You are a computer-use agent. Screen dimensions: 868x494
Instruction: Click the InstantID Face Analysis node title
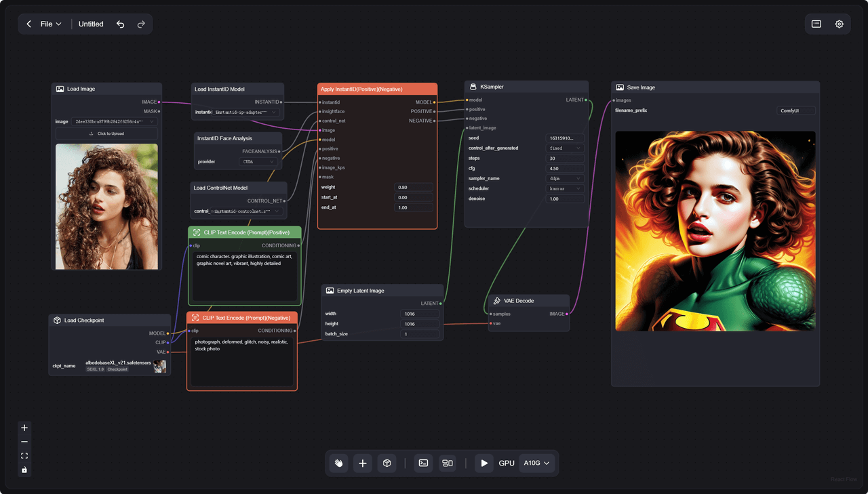coord(224,138)
